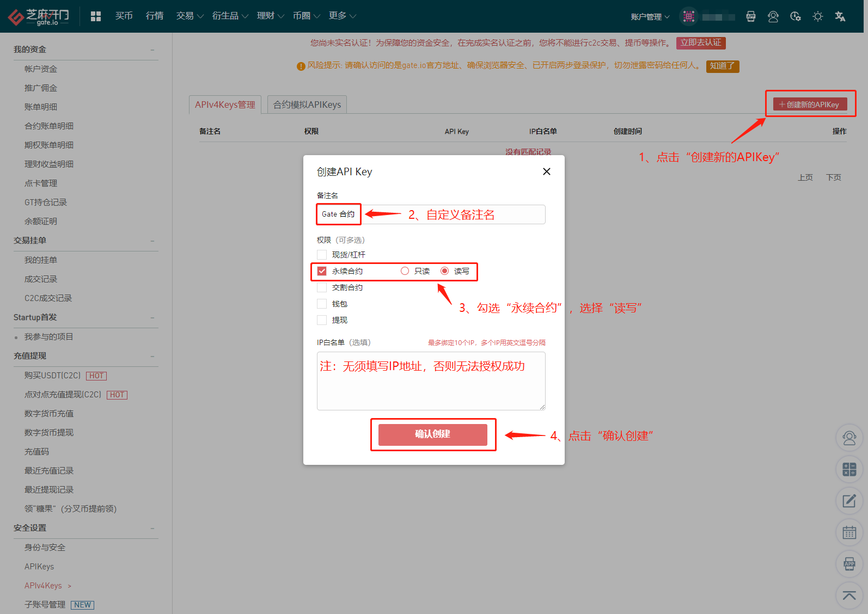The height and width of the screenshot is (614, 868).
Task: Collapse the Startup首发 sidebar section
Action: [x=152, y=317]
